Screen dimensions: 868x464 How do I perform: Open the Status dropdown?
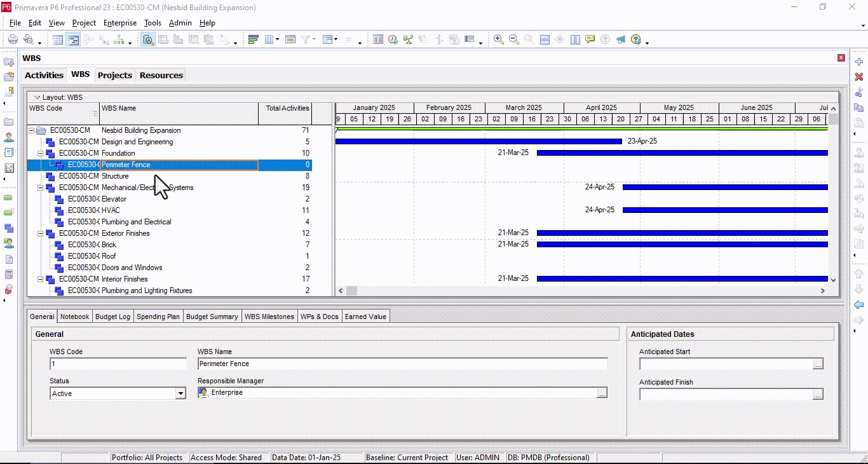180,393
